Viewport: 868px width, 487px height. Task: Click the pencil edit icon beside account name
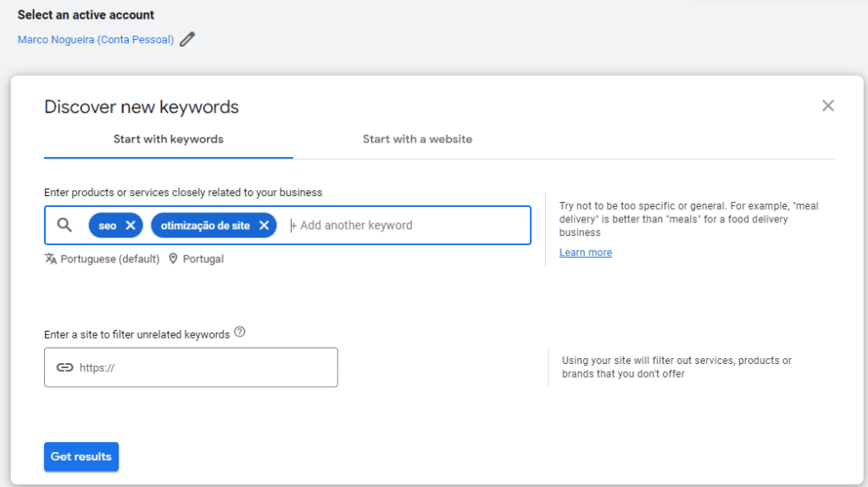pyautogui.click(x=187, y=39)
